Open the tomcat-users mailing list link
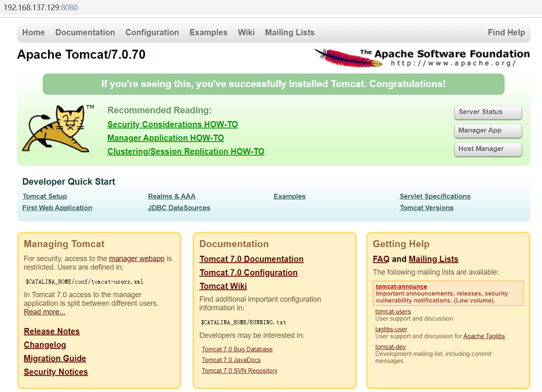The image size is (542, 392). click(x=393, y=312)
